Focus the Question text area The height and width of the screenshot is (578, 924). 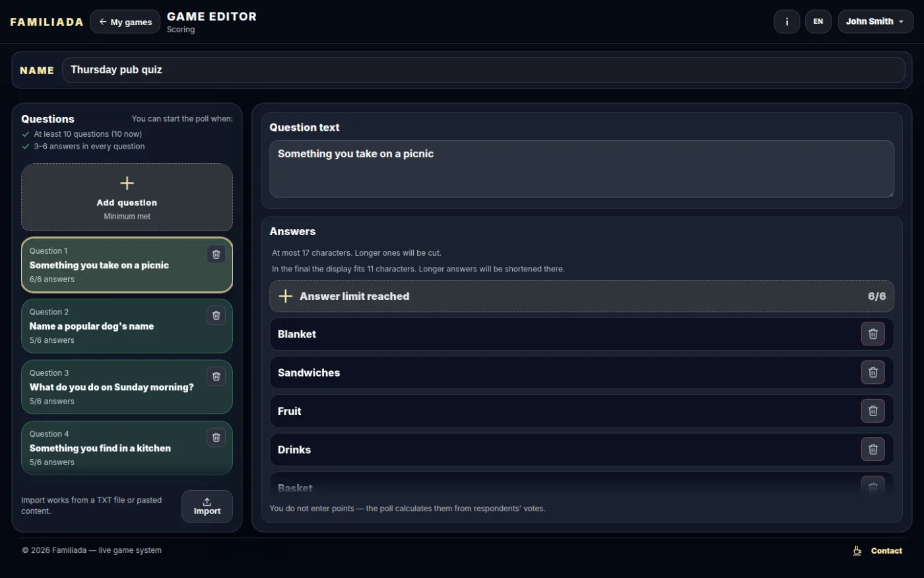click(581, 169)
